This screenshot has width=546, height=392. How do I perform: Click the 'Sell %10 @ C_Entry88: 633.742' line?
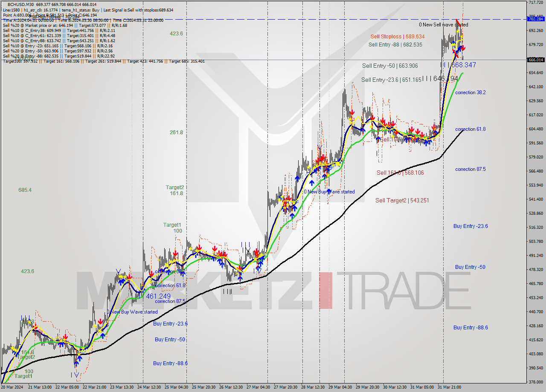coord(59,40)
